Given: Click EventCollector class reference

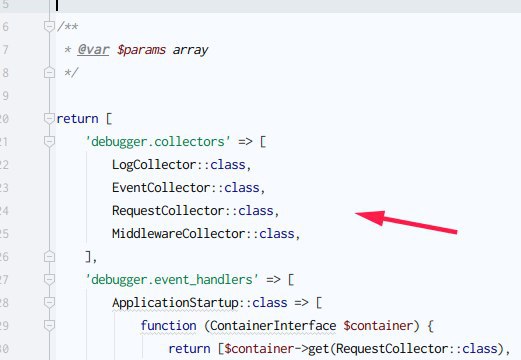Looking at the screenshot, I should coord(161,188).
